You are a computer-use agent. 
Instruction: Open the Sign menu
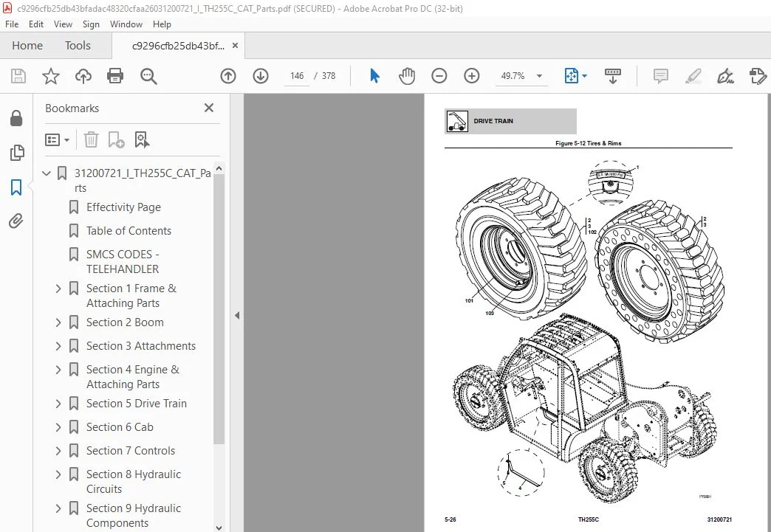pyautogui.click(x=91, y=24)
